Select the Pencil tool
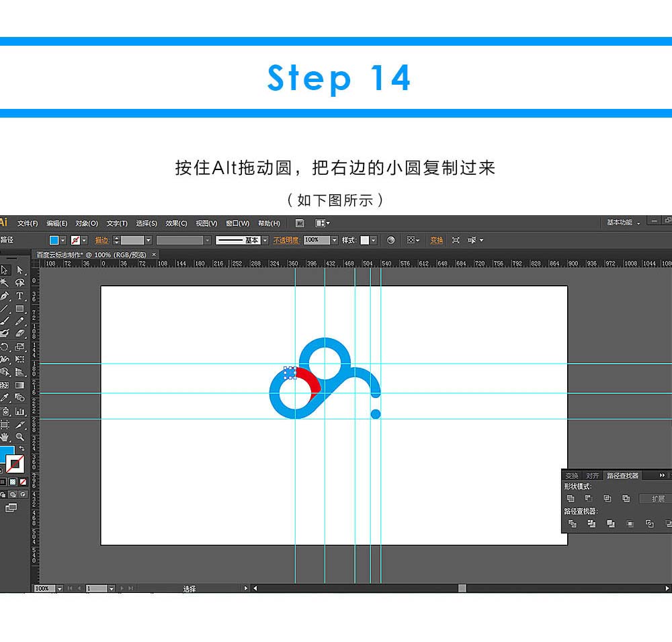This screenshot has height=642, width=672. click(19, 321)
